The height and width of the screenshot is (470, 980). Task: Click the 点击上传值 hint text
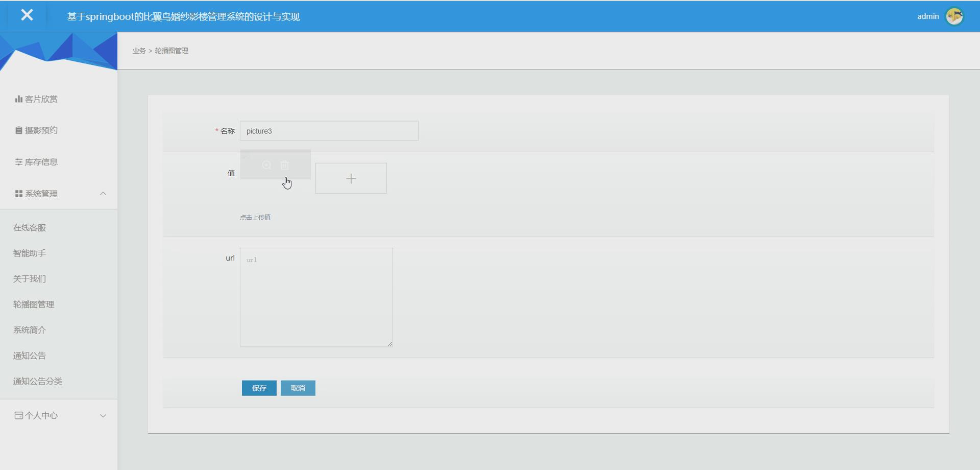point(255,217)
